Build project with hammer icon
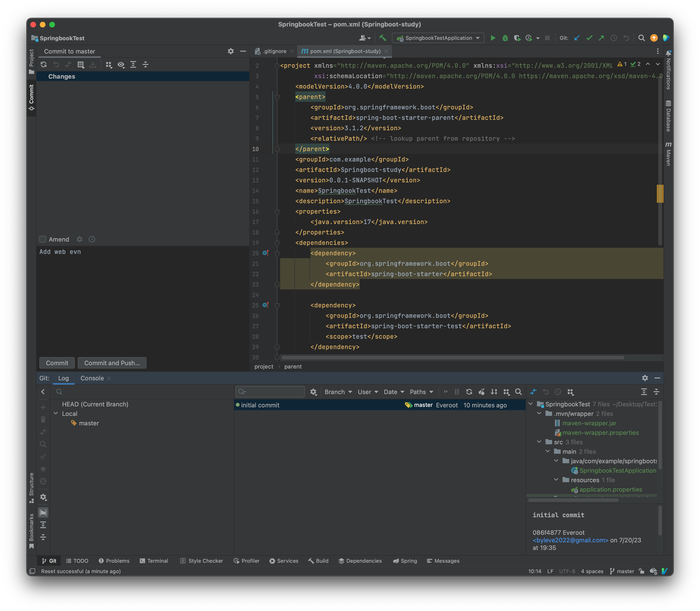The image size is (700, 611). tap(383, 38)
